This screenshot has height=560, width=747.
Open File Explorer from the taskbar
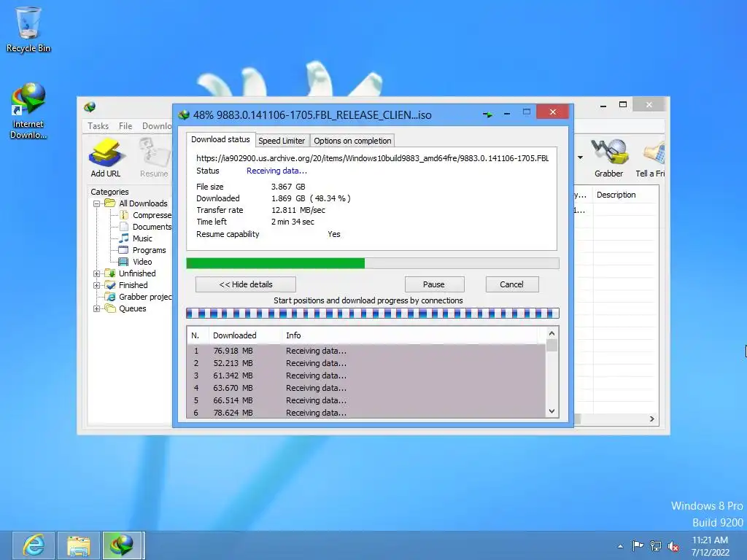click(x=79, y=545)
